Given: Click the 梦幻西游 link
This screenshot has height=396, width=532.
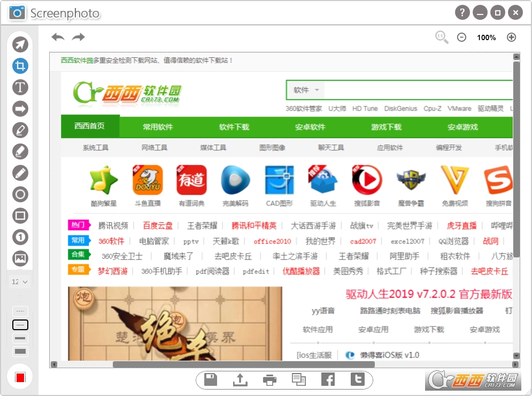Looking at the screenshot, I should 113,271.
